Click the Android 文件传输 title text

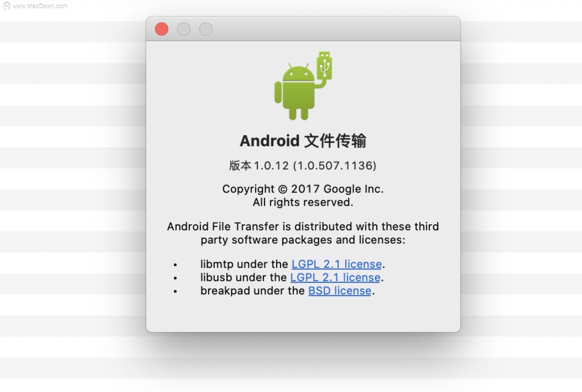303,141
